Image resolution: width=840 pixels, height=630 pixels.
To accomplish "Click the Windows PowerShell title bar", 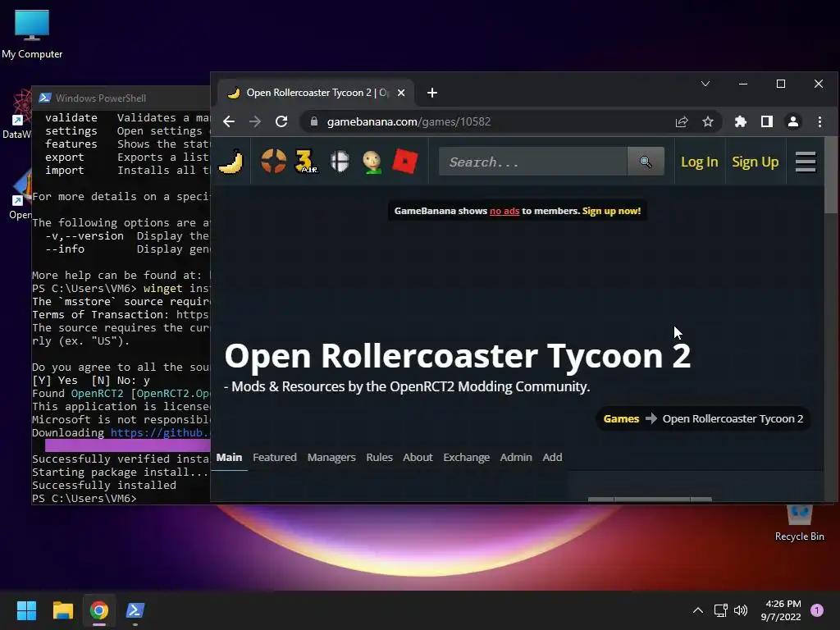I will click(x=121, y=98).
